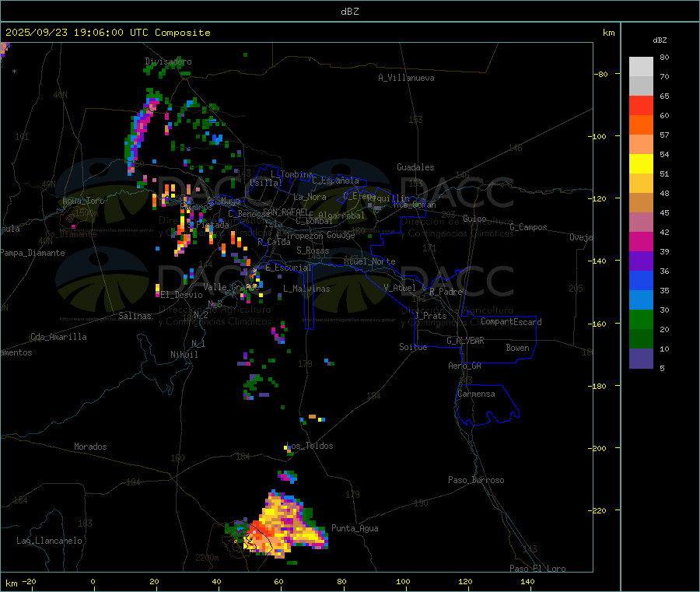The width and height of the screenshot is (700, 592).
Task: Select the 'Goico' map label
Action: click(x=474, y=219)
